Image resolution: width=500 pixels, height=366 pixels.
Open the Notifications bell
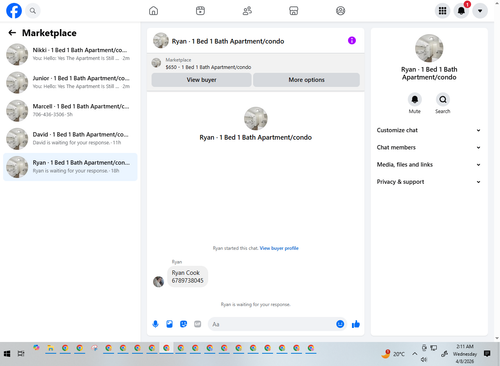(x=461, y=11)
